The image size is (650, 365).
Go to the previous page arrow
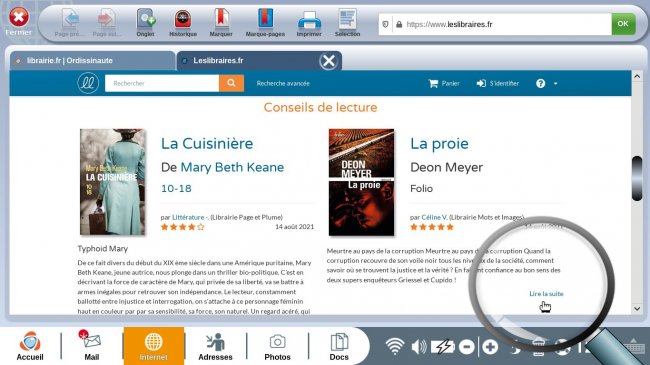click(x=70, y=19)
